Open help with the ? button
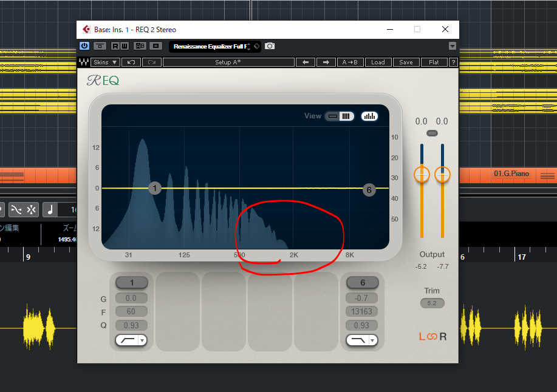The height and width of the screenshot is (392, 557). [453, 62]
